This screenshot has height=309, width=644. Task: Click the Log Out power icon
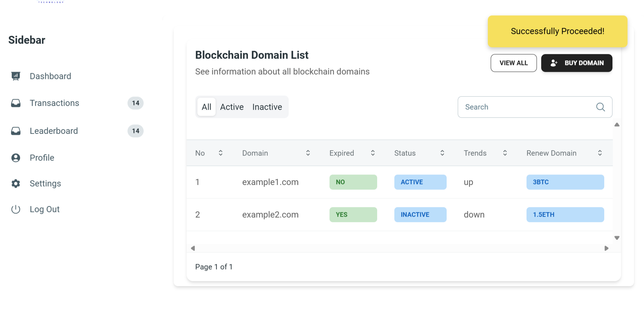16,209
